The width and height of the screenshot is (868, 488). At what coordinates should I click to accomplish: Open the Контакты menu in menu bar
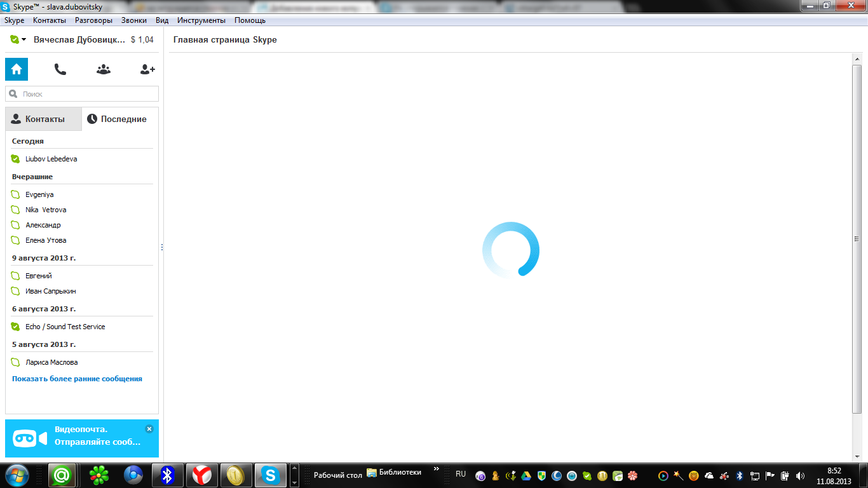(x=50, y=20)
